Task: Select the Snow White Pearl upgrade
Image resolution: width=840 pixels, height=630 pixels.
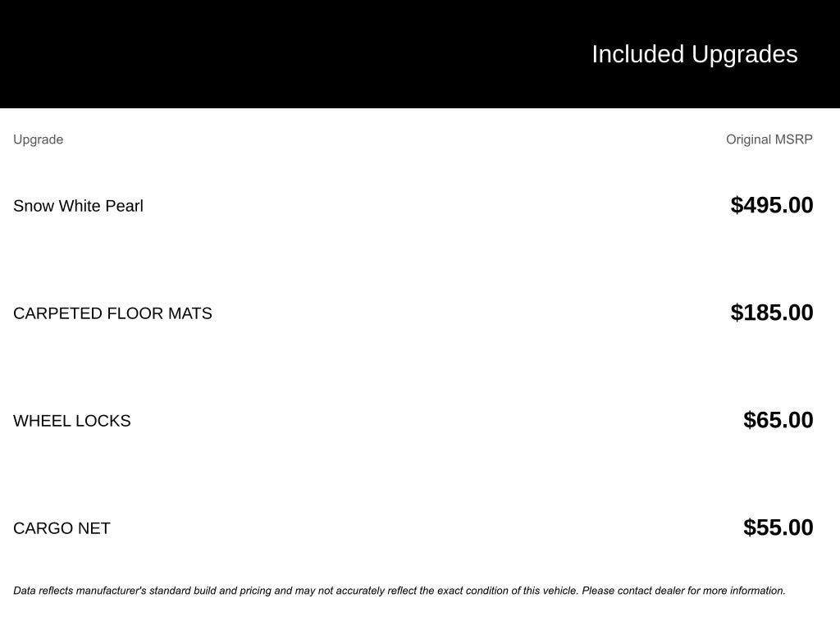Action: pyautogui.click(x=78, y=206)
